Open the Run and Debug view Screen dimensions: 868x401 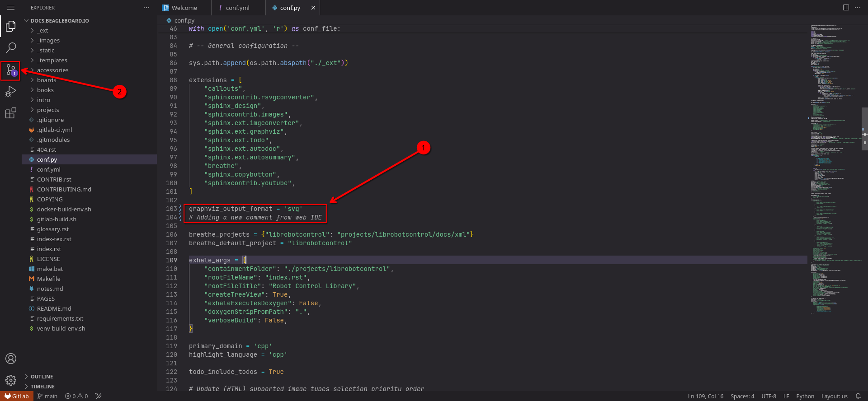[x=11, y=92]
